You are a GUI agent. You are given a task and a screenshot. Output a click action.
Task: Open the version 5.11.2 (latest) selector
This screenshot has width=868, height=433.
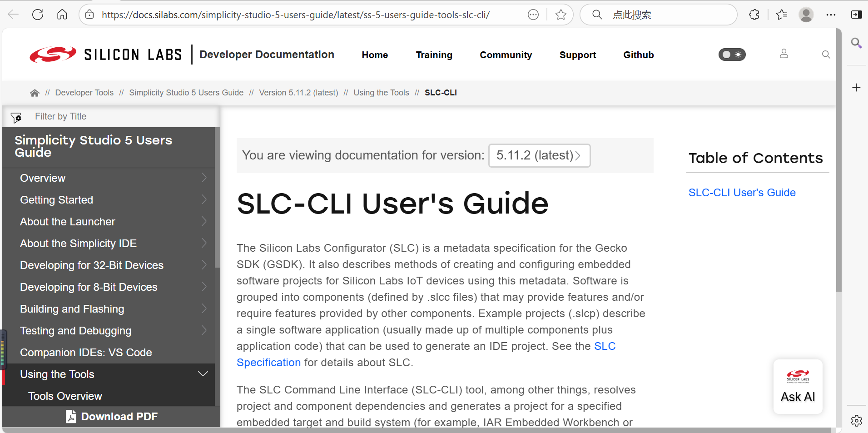point(539,155)
